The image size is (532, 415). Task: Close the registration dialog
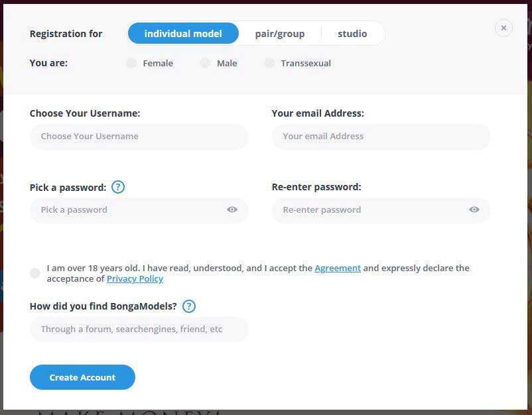[503, 28]
